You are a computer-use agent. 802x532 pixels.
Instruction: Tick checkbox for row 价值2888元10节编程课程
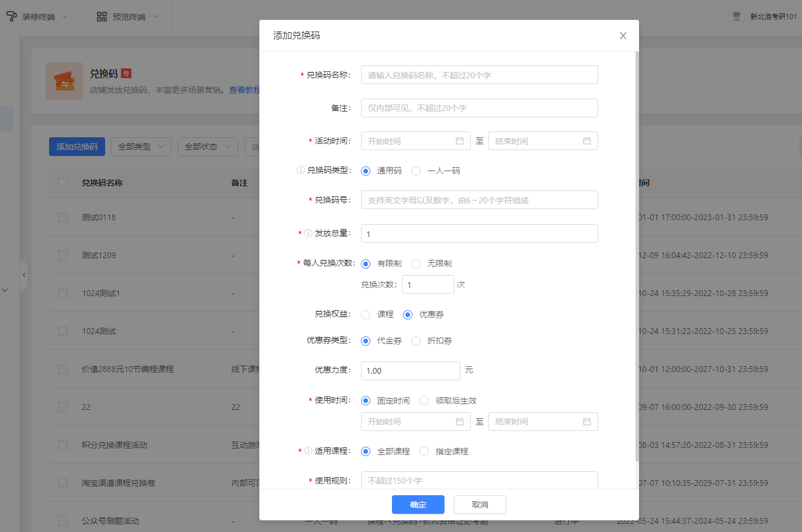click(x=63, y=369)
